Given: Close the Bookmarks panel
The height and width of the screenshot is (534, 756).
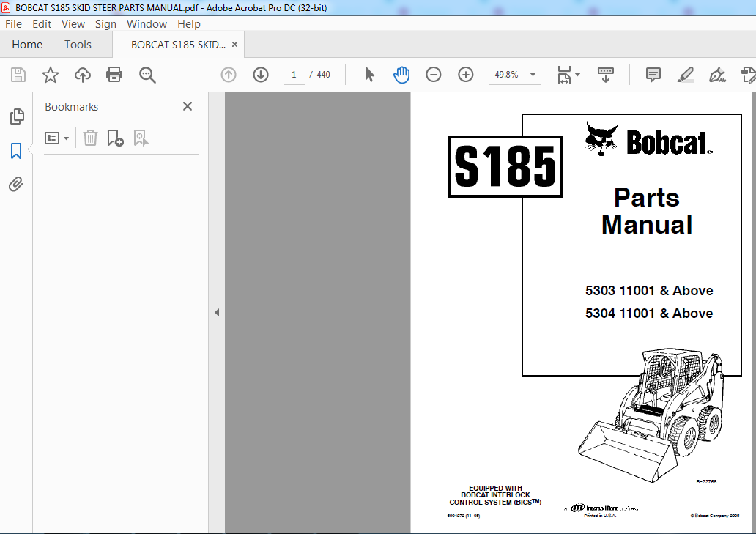Looking at the screenshot, I should click(x=188, y=106).
